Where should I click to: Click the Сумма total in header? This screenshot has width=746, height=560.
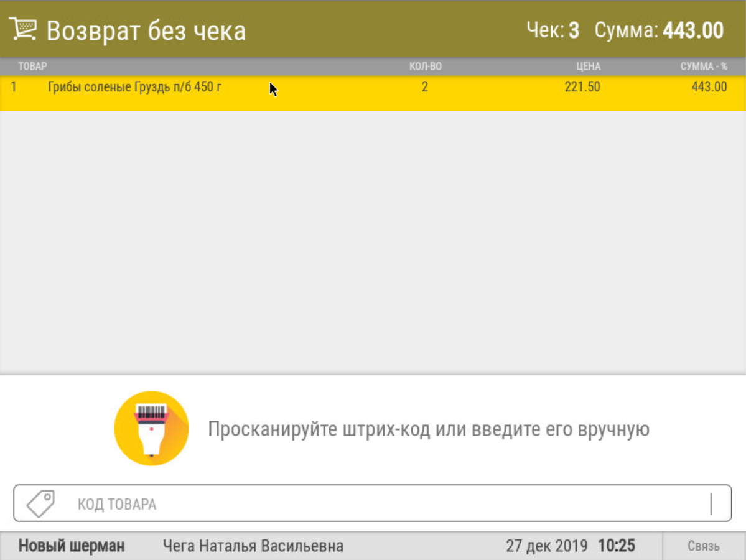658,30
